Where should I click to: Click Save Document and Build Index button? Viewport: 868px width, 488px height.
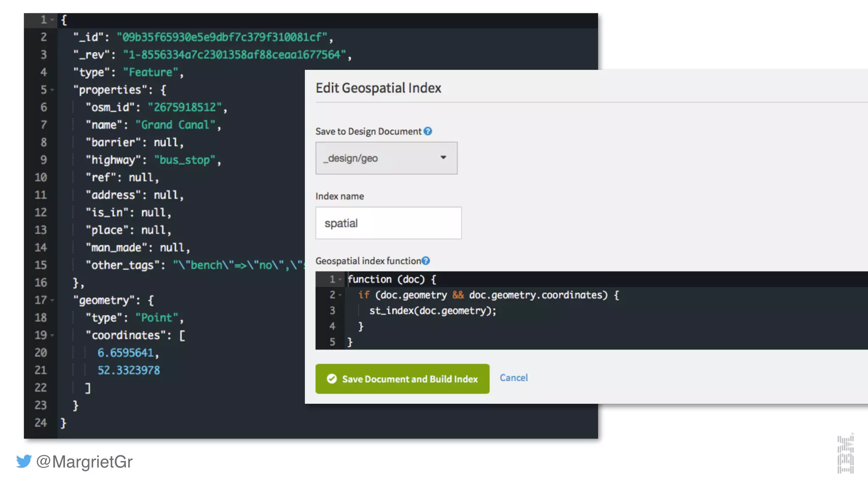(402, 379)
